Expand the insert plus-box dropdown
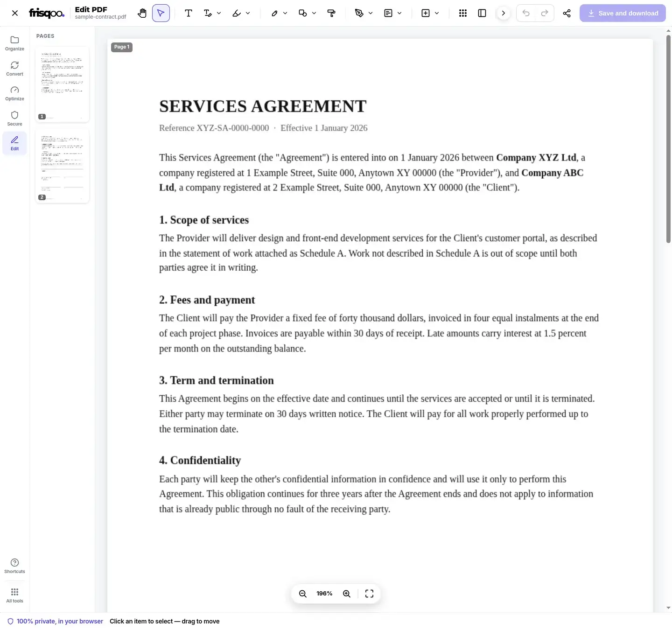Screen dimensions: 672x630 pyautogui.click(x=437, y=13)
